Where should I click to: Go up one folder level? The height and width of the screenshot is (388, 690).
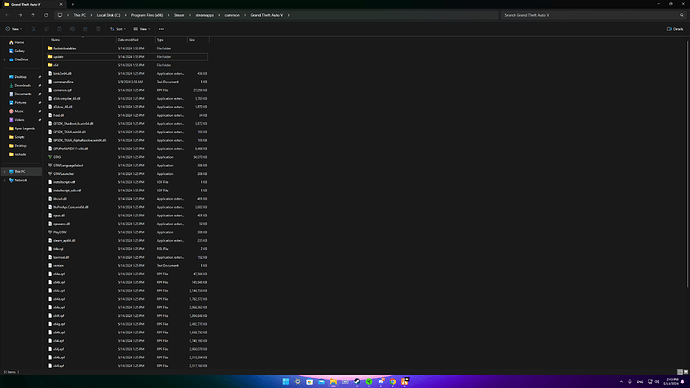click(x=33, y=15)
